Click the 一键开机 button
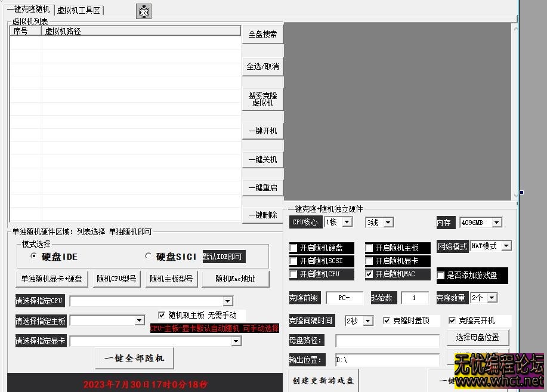The height and width of the screenshot is (392, 547). [262, 130]
